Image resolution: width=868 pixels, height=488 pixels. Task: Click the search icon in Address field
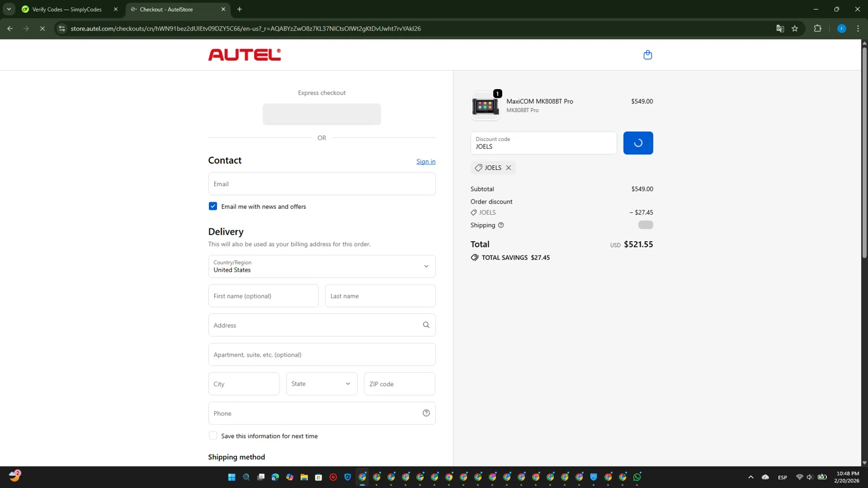[426, 325]
